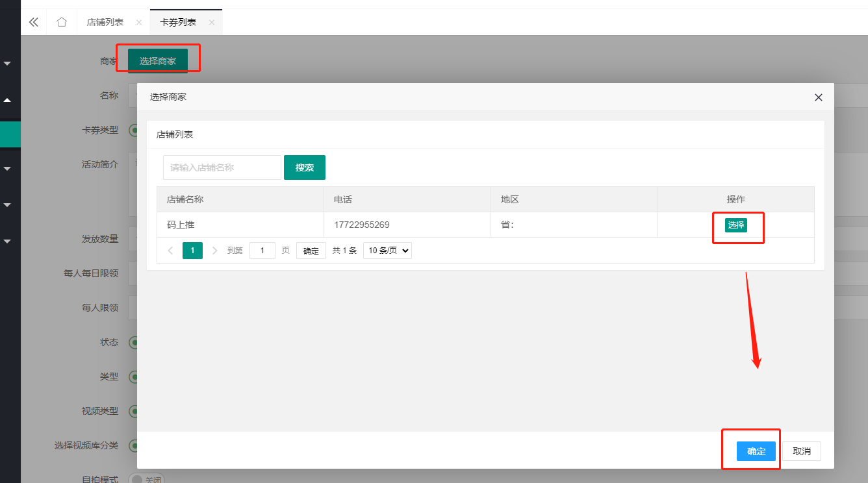868x483 pixels.
Task: Click the 地区 column header
Action: pos(574,200)
